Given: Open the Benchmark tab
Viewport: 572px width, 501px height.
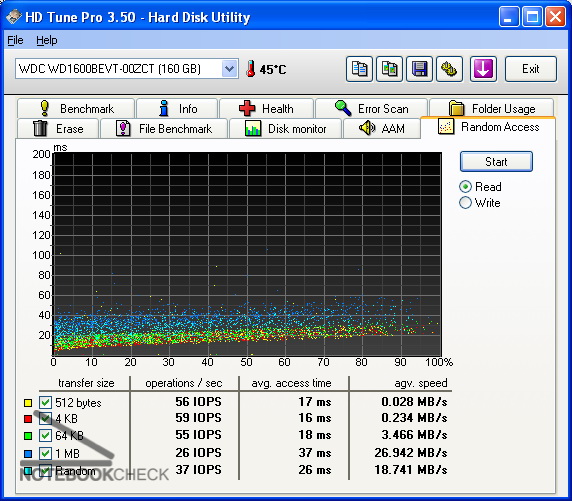Looking at the screenshot, I should [76, 108].
